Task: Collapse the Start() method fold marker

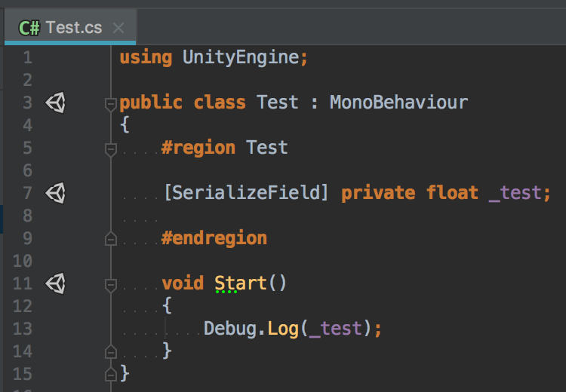Action: pyautogui.click(x=111, y=285)
